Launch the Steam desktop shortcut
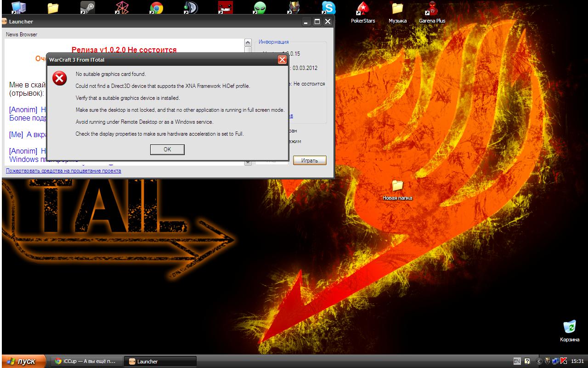 click(87, 7)
